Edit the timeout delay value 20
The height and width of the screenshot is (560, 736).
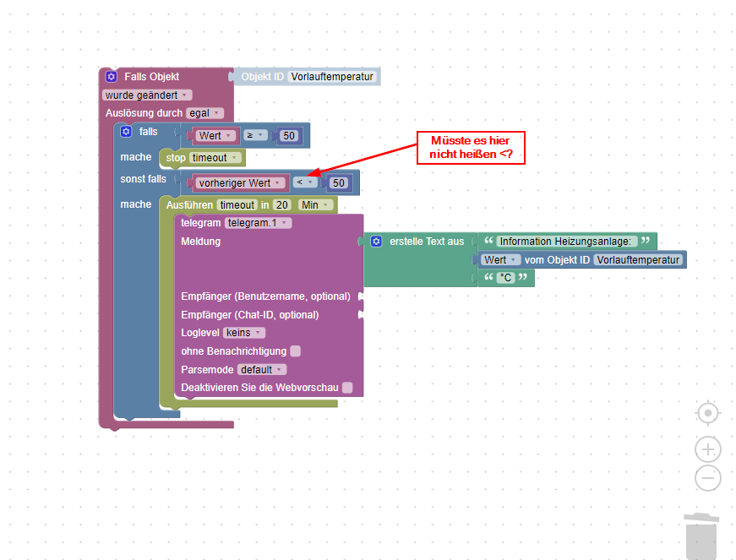click(x=282, y=205)
